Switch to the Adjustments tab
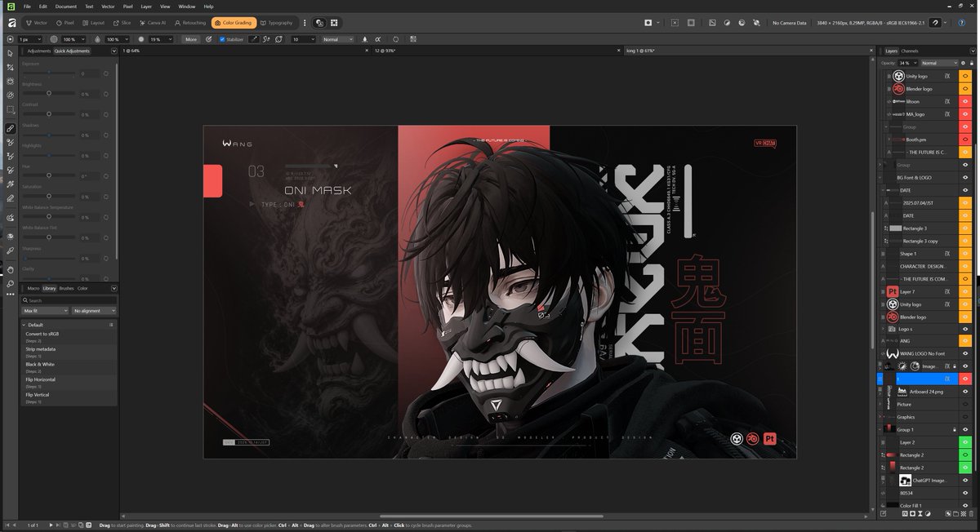Image resolution: width=980 pixels, height=532 pixels. click(38, 51)
